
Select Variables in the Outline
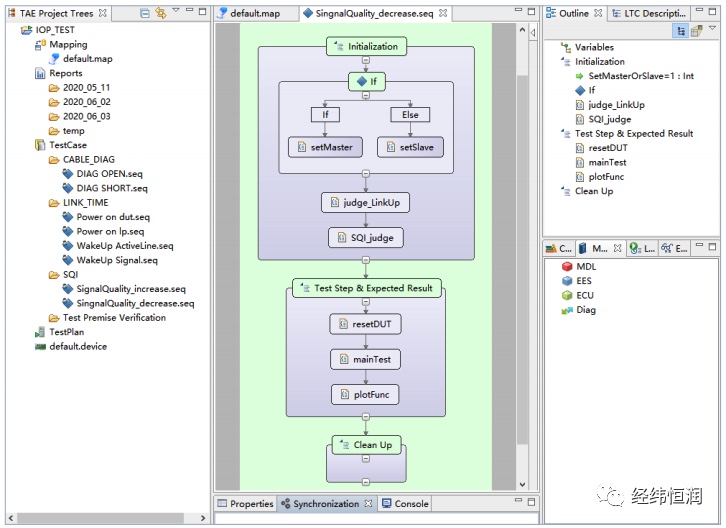(x=587, y=47)
